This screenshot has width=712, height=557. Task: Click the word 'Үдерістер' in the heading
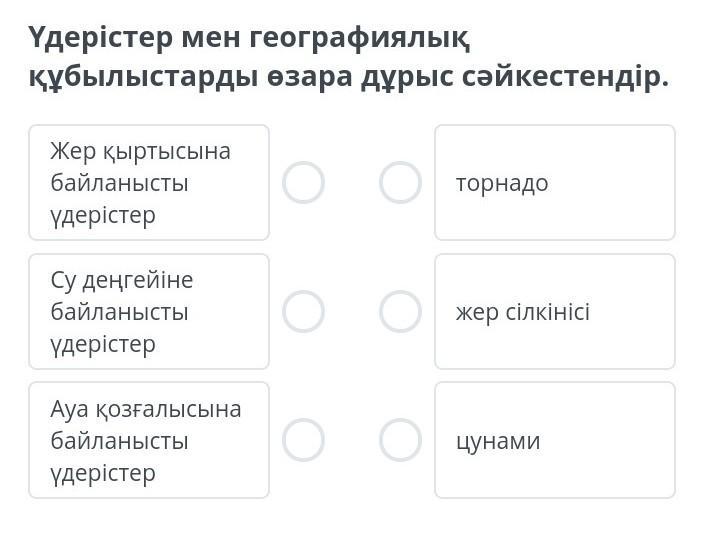(x=100, y=38)
